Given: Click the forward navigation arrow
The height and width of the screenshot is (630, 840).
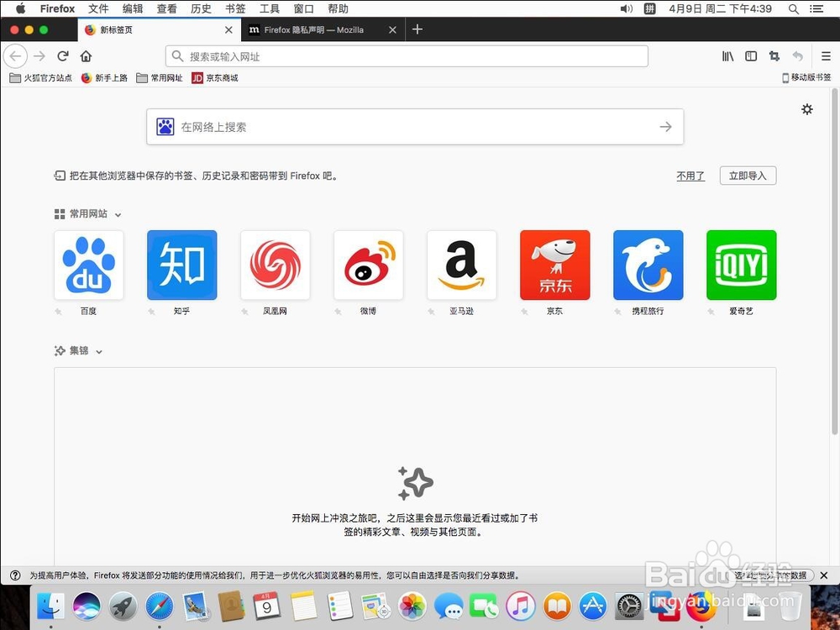Looking at the screenshot, I should [39, 55].
